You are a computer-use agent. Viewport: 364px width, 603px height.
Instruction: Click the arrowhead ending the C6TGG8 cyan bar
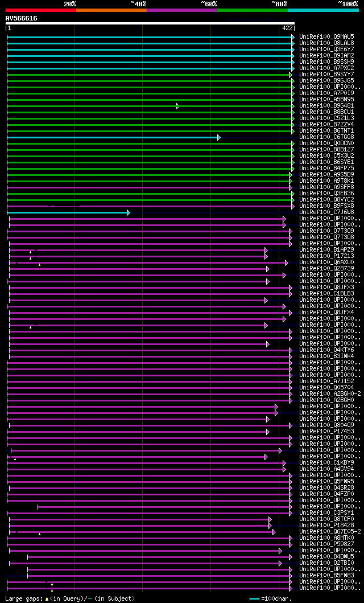[219, 137]
